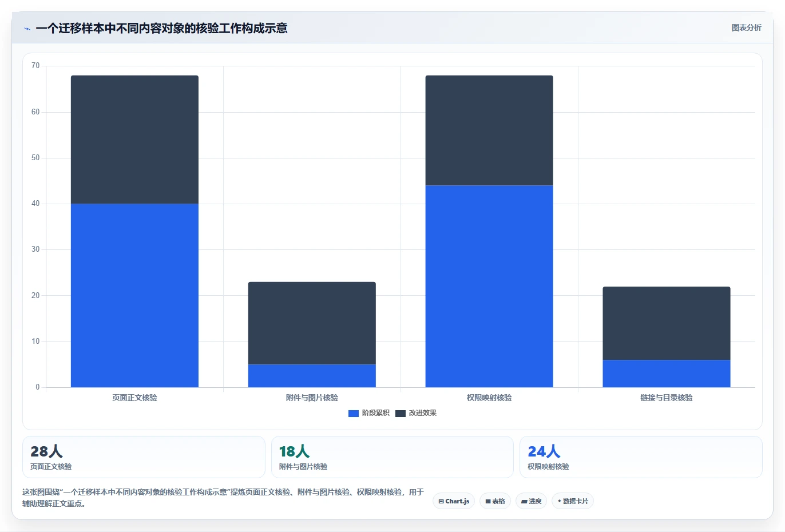Toggle the dark 改进效果 legend swatch

pos(401,413)
